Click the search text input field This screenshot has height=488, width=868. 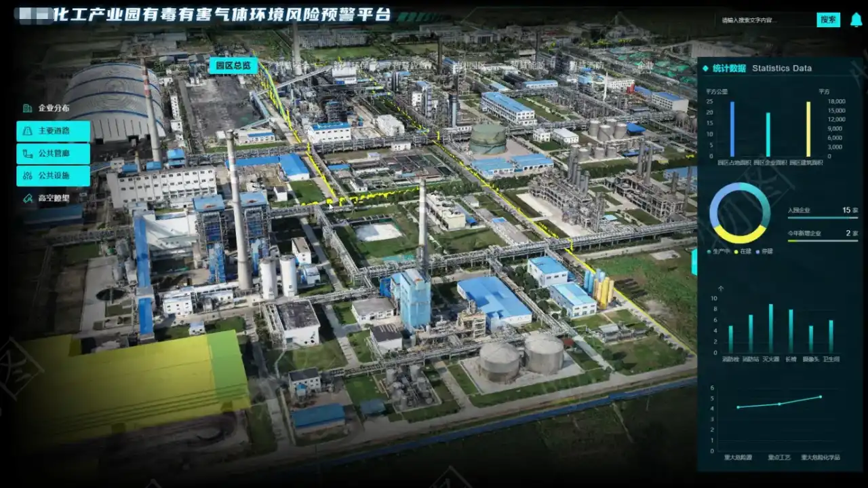(765, 20)
